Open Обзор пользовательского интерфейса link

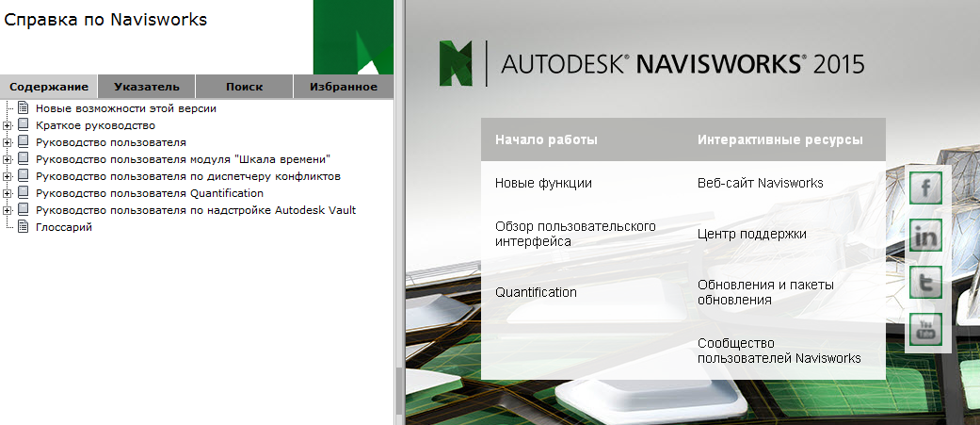575,234
